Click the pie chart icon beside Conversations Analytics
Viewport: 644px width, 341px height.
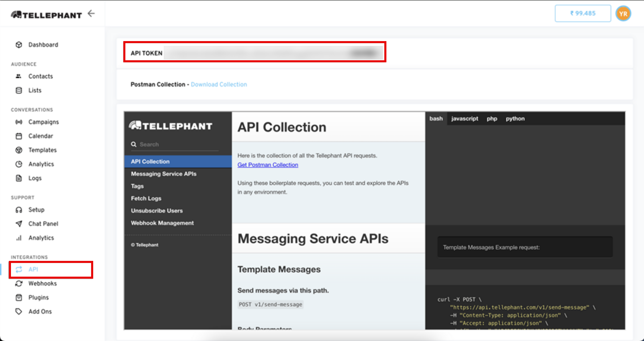[19, 164]
